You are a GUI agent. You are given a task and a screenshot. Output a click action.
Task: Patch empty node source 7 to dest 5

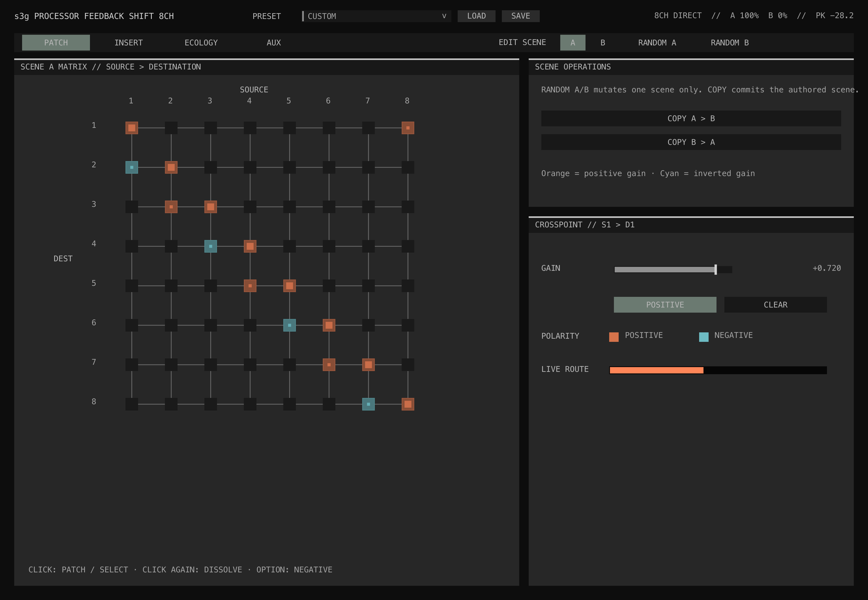368,286
